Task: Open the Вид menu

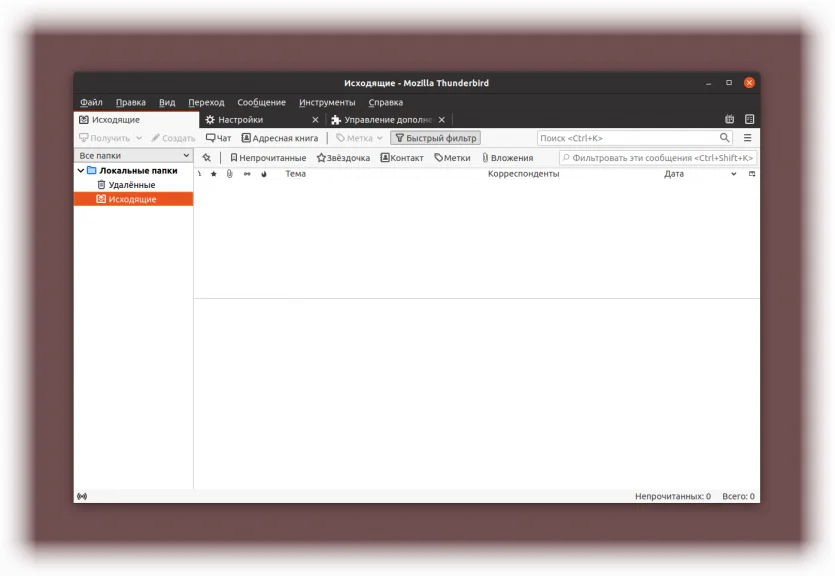Action: [x=167, y=102]
